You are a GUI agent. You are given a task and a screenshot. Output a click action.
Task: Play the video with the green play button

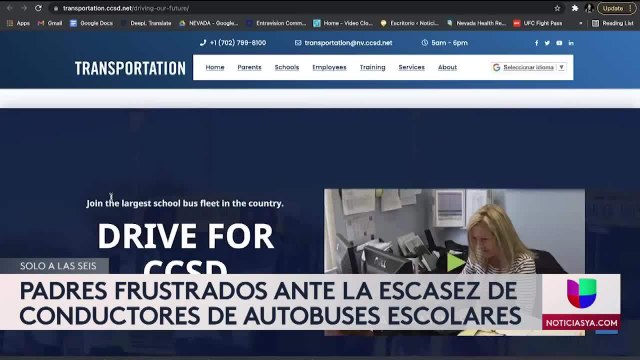click(455, 262)
